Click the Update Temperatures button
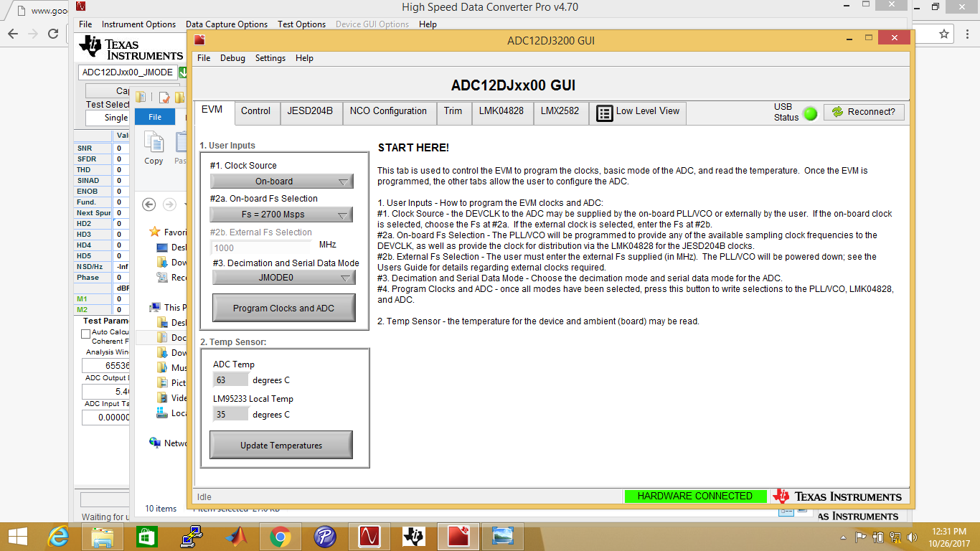This screenshot has height=551, width=980. click(x=281, y=446)
